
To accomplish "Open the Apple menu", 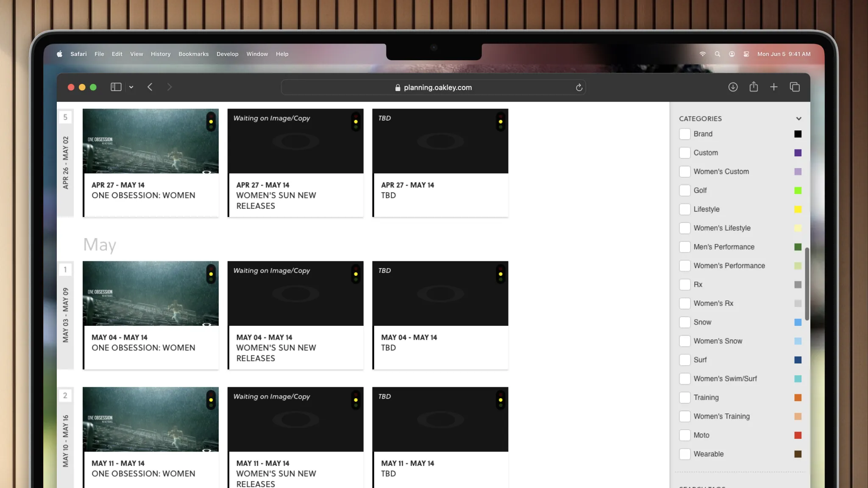I will click(x=60, y=54).
